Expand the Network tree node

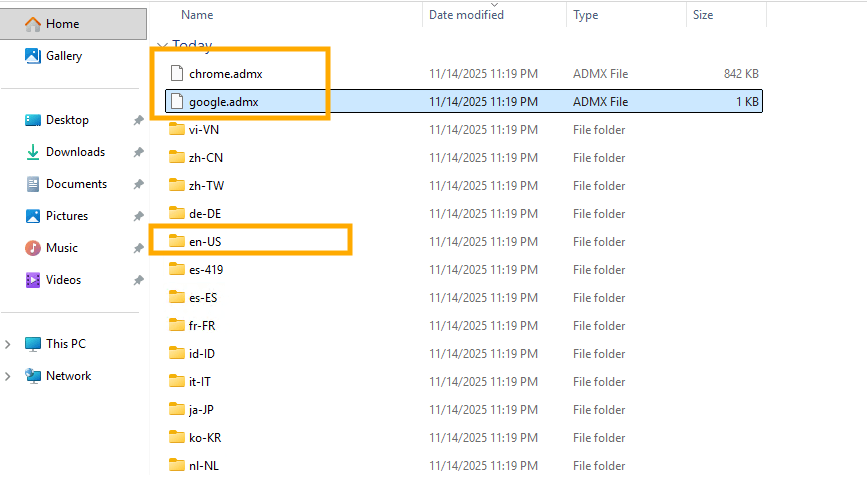(x=9, y=376)
